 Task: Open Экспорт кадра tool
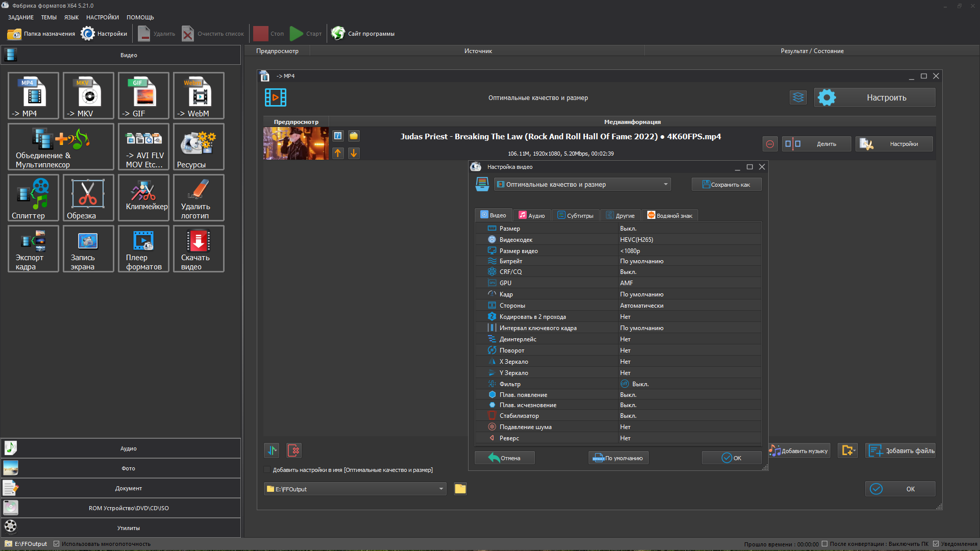[x=34, y=249]
